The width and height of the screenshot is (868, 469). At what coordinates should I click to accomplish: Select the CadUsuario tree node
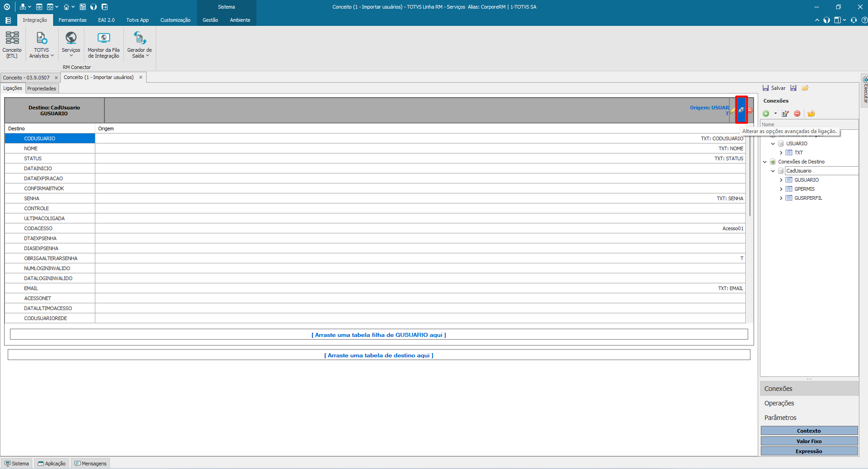[x=799, y=171]
